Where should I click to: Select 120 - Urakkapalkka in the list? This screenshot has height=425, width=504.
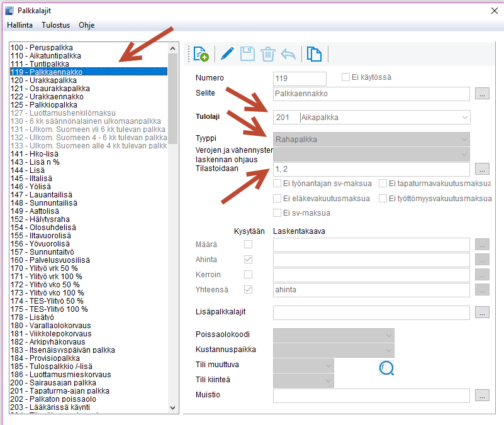(44, 80)
